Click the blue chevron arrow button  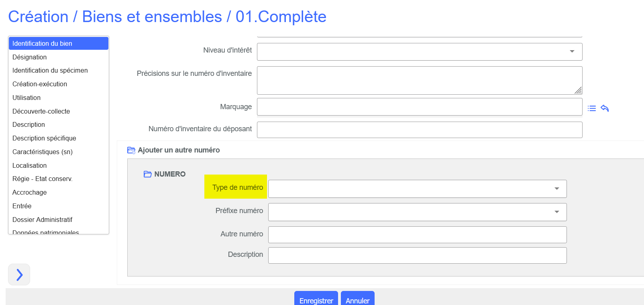pyautogui.click(x=19, y=274)
